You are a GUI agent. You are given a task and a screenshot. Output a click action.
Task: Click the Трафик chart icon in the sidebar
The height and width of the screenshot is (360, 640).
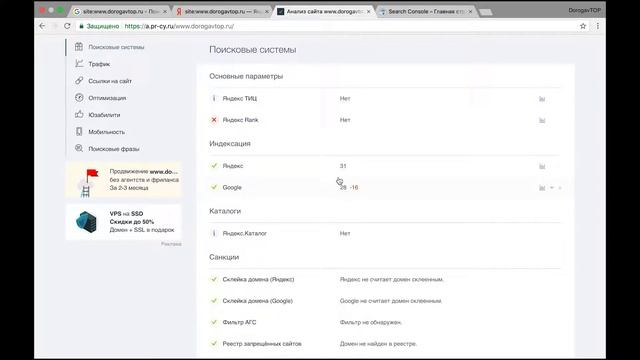click(79, 64)
